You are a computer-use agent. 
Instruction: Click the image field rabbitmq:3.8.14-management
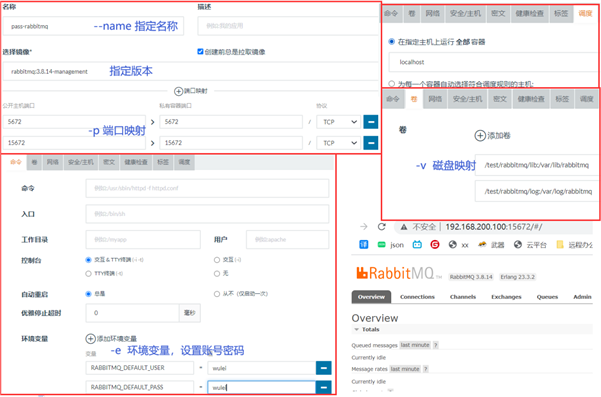[x=190, y=71]
